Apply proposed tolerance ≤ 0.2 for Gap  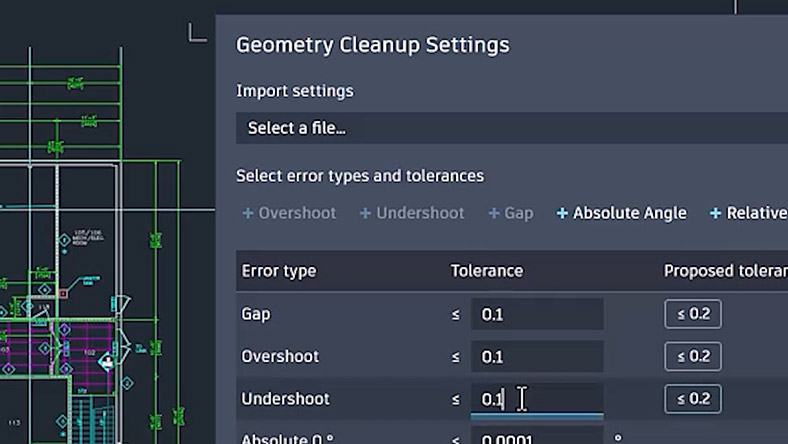[x=693, y=314]
